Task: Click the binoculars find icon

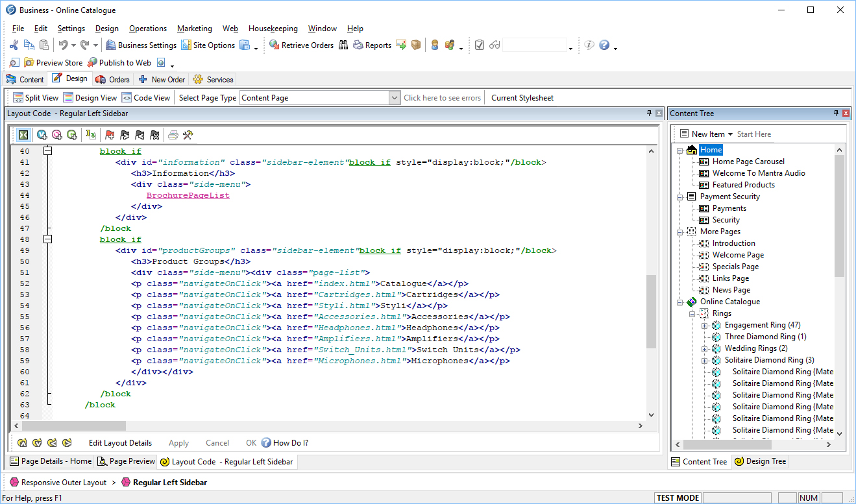Action: [x=343, y=45]
